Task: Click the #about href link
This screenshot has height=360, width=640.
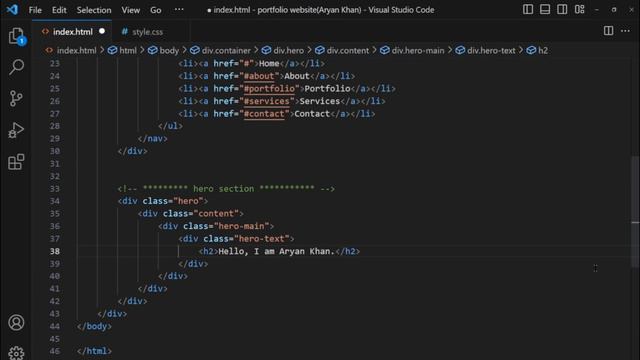Action: point(259,76)
